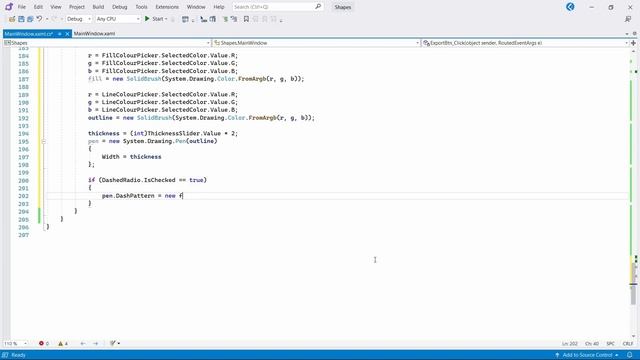
Task: Open the Debug configuration dropdown
Action: (79, 19)
